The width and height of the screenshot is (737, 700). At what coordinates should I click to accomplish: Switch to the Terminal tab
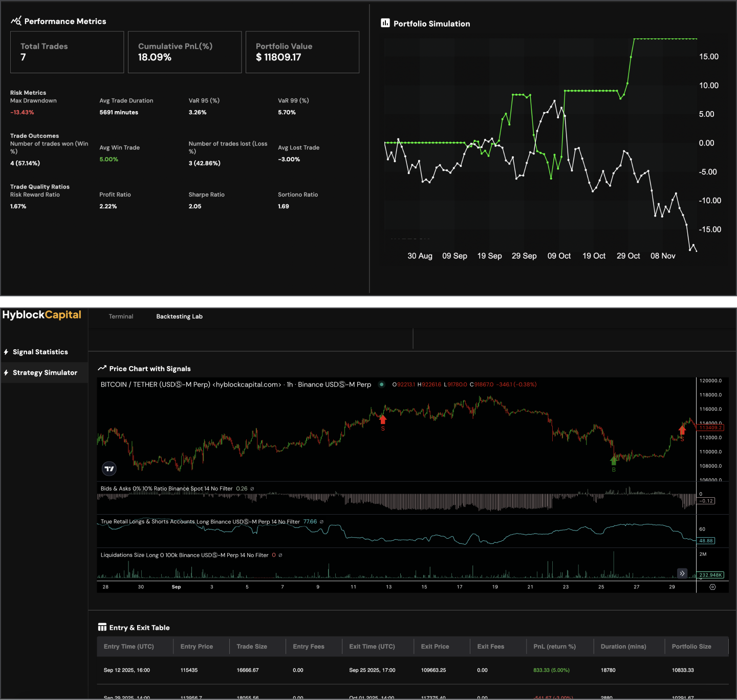[x=121, y=316]
